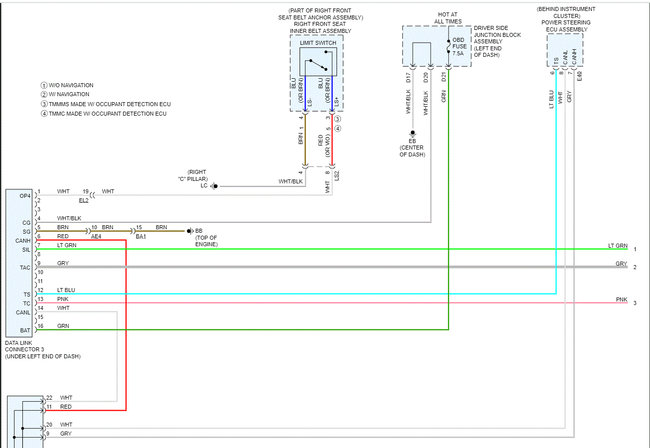Viewport: 650px width, 448px height.
Task: Click the D17 terminal label
Action: point(408,77)
